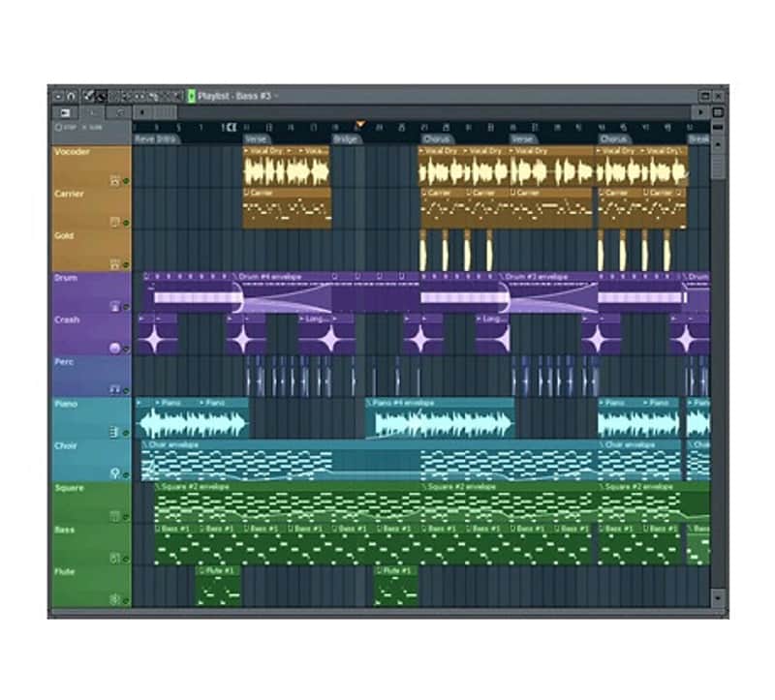Mute the Vocoder track
This screenshot has height=700, width=775.
click(x=126, y=181)
